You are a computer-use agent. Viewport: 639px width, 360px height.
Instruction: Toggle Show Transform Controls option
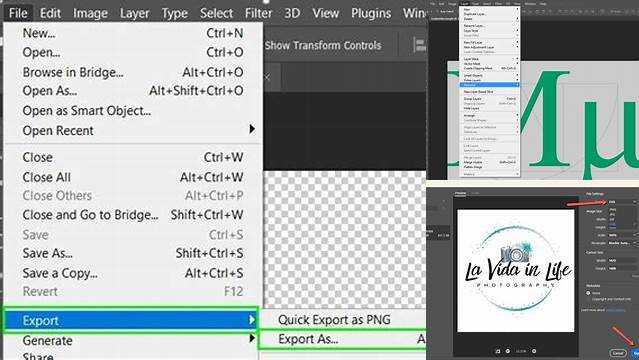tap(323, 45)
